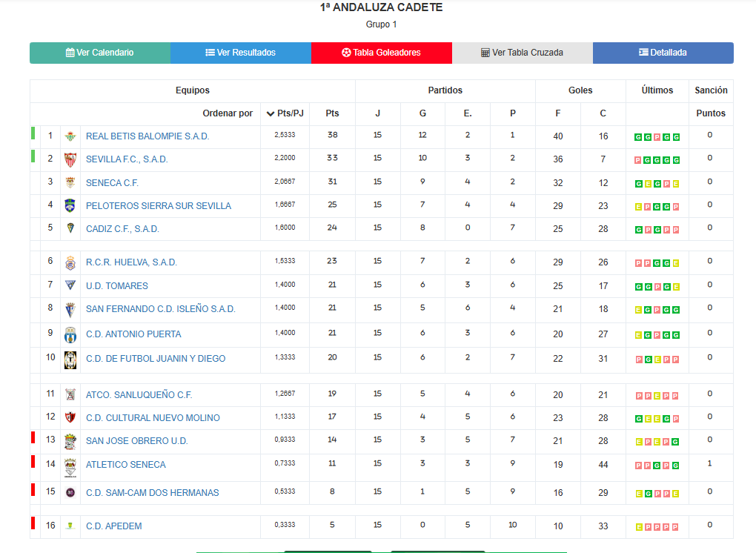Click the C.D. Apedem crest icon
The width and height of the screenshot is (756, 553).
pyautogui.click(x=70, y=526)
